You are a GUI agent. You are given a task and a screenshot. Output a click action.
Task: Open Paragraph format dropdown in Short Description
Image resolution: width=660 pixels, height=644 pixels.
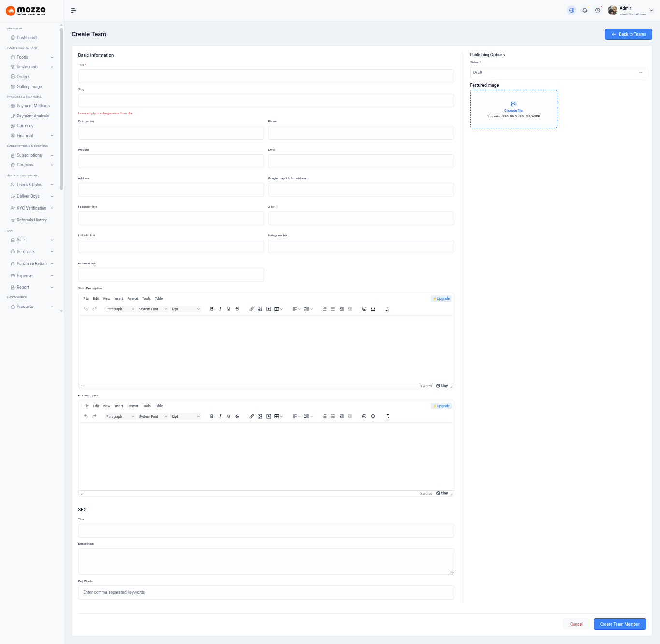click(x=120, y=309)
